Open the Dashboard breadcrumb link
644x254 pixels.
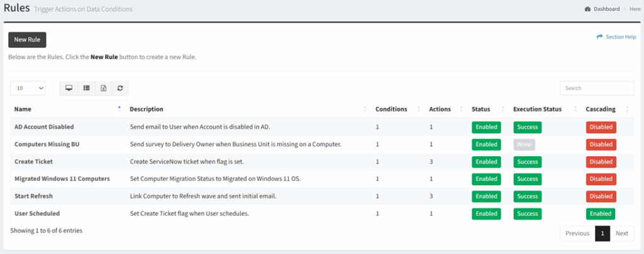pos(606,9)
